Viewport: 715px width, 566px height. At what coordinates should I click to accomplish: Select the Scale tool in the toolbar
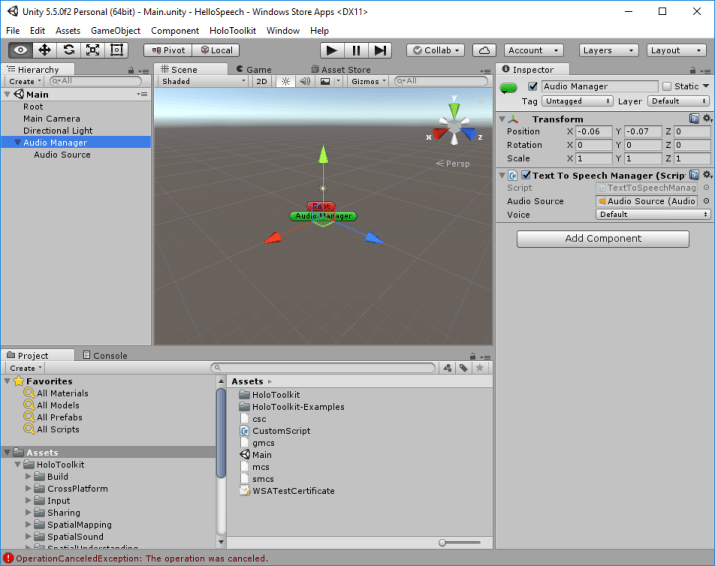point(92,50)
